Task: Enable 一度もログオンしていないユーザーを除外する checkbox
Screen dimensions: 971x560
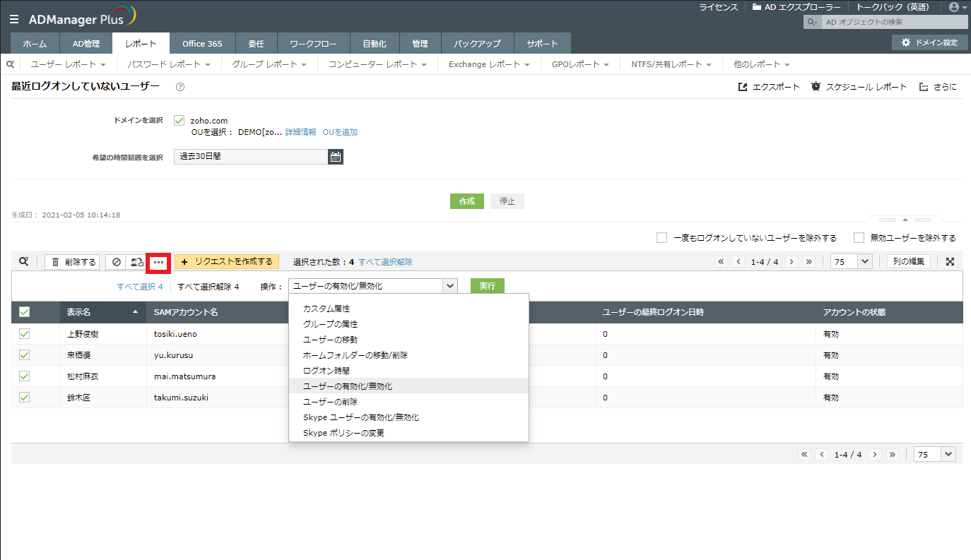Action: 661,238
